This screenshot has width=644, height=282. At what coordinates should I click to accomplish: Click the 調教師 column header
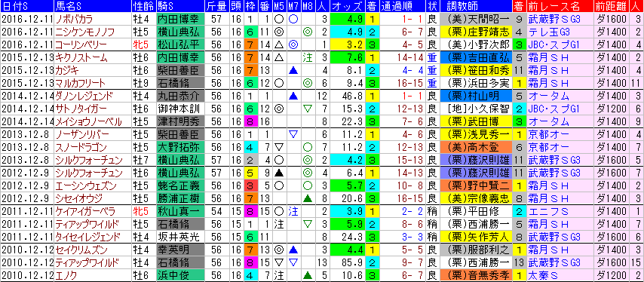pyautogui.click(x=475, y=6)
